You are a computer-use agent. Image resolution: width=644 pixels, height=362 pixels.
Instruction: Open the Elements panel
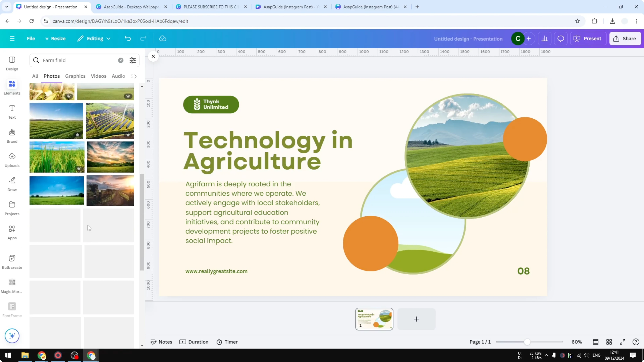pos(12,87)
